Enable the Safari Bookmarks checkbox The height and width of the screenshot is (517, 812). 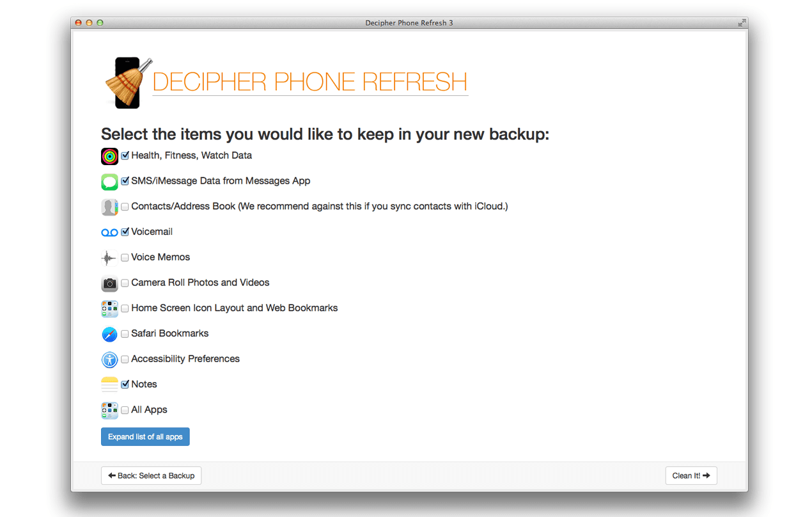click(x=125, y=334)
